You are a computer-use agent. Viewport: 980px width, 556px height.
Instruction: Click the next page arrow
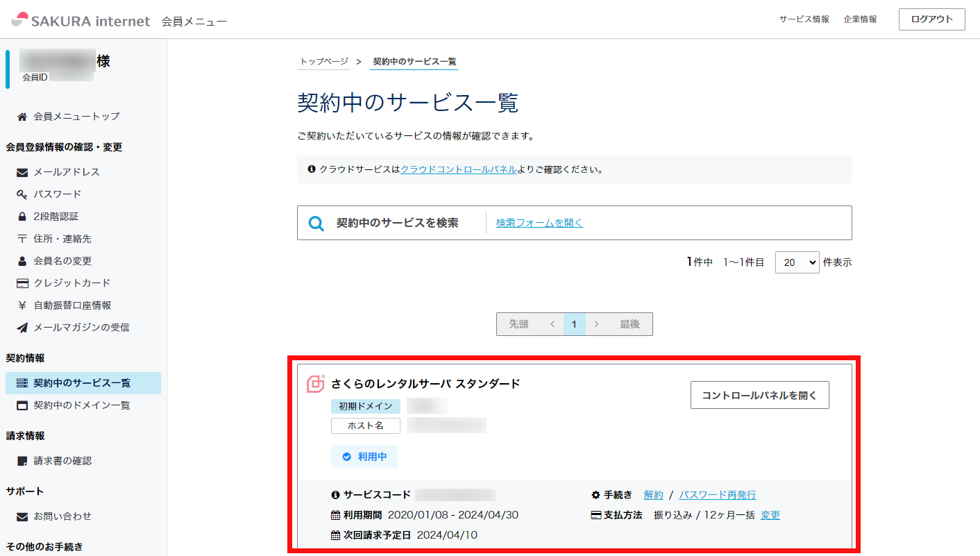coord(597,324)
